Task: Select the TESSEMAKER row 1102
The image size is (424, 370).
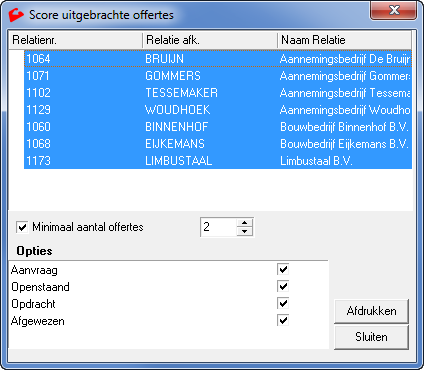Action: coord(218,93)
